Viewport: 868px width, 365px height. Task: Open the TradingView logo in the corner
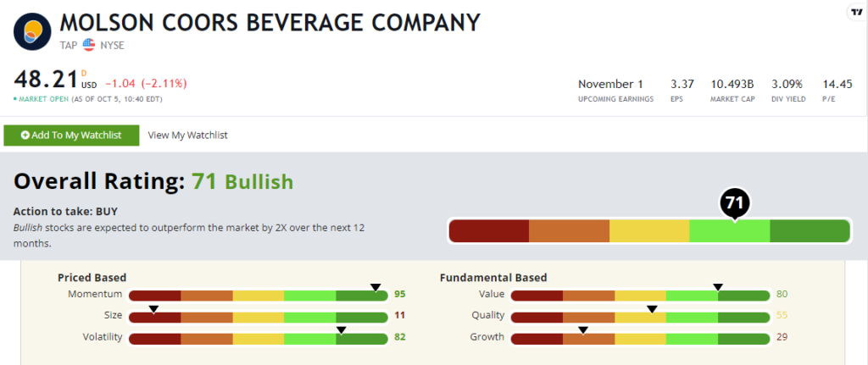[x=856, y=12]
